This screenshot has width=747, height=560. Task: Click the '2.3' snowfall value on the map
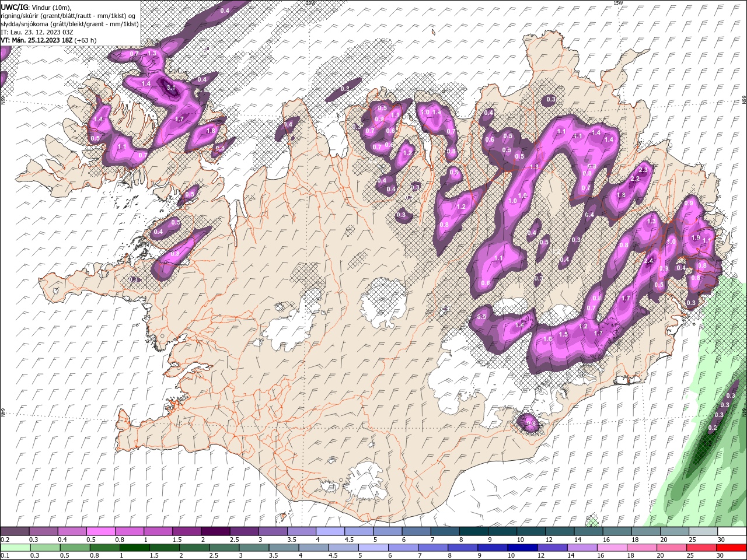(x=643, y=170)
